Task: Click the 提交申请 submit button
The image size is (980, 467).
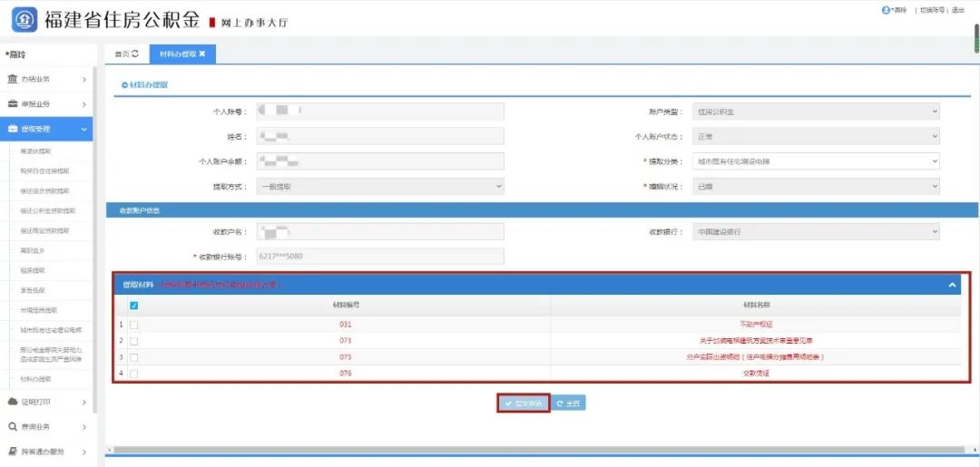Action: tap(524, 404)
